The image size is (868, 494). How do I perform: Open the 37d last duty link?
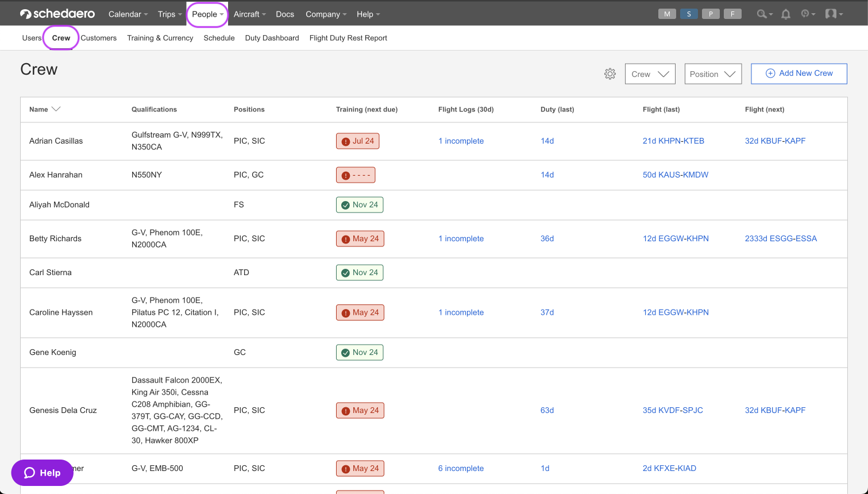[547, 312]
